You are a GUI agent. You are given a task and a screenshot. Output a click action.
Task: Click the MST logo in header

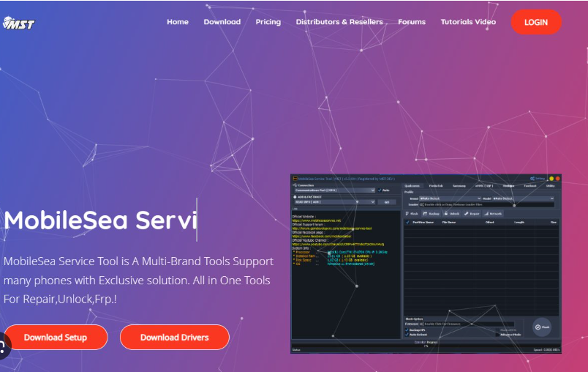[19, 23]
